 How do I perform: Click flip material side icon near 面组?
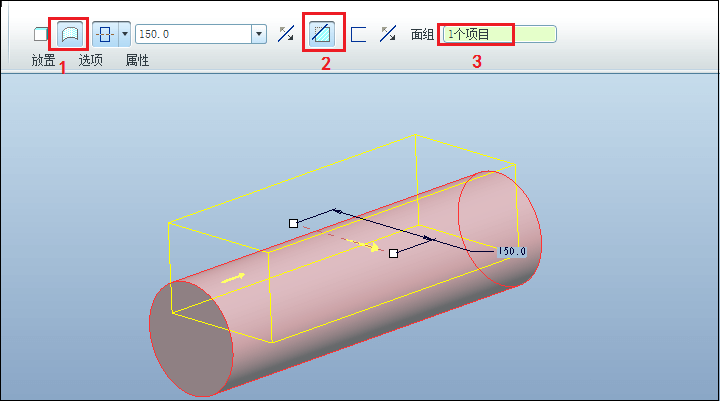click(x=388, y=34)
